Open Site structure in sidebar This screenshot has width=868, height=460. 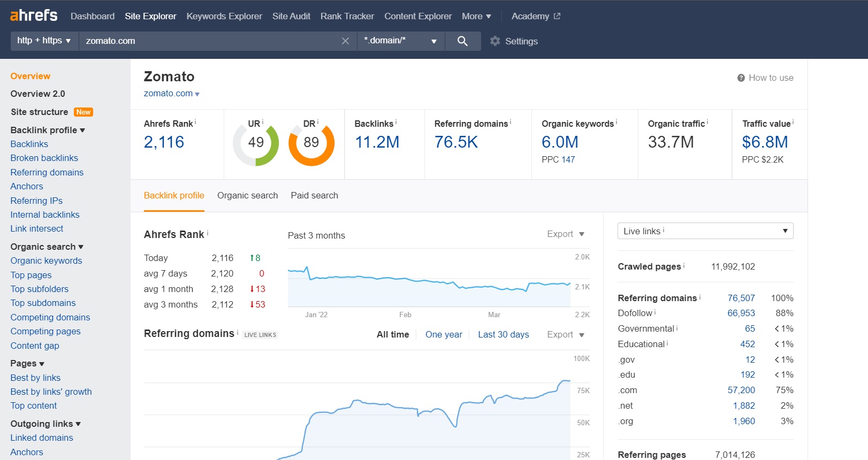click(39, 112)
